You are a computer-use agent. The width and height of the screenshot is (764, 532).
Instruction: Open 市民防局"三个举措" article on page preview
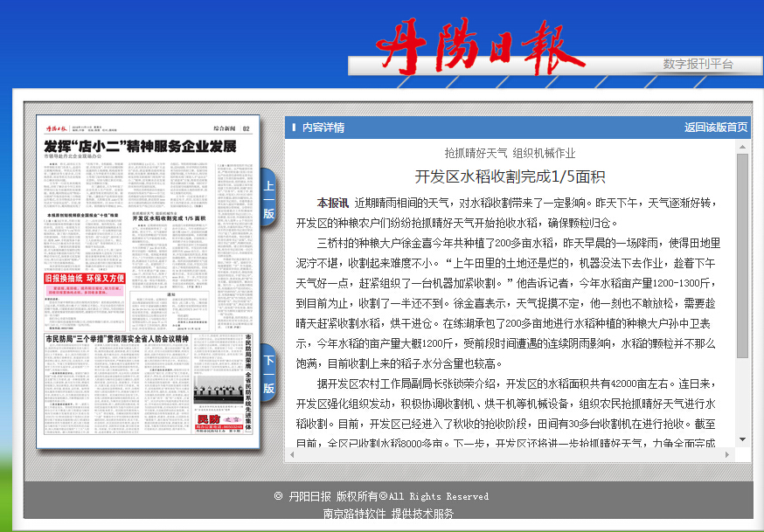tap(117, 338)
